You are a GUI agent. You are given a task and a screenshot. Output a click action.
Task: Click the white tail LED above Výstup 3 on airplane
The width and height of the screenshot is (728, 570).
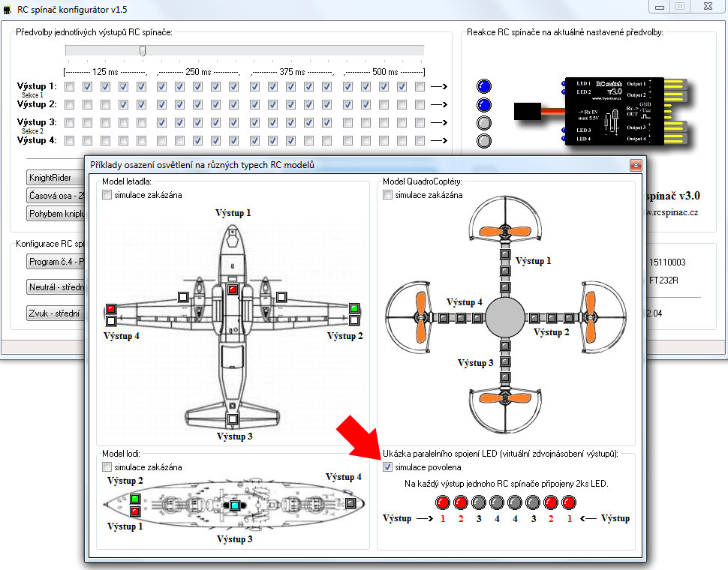[x=233, y=418]
